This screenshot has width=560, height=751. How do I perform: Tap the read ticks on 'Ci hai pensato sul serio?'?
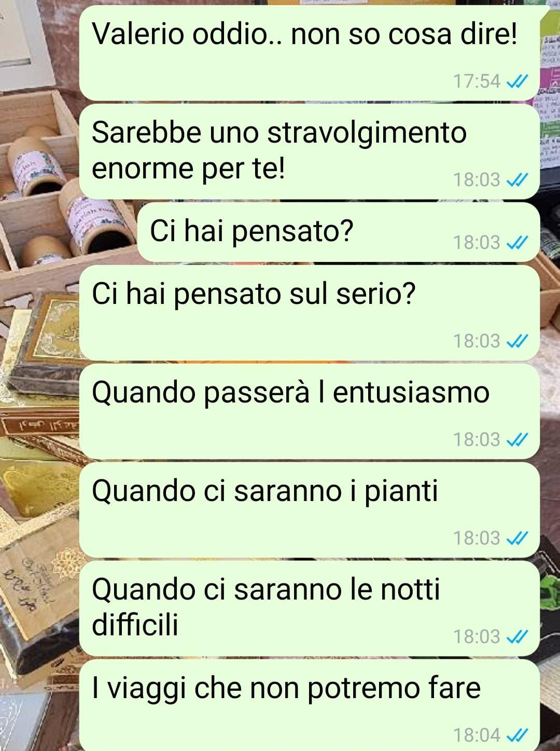click(x=516, y=341)
